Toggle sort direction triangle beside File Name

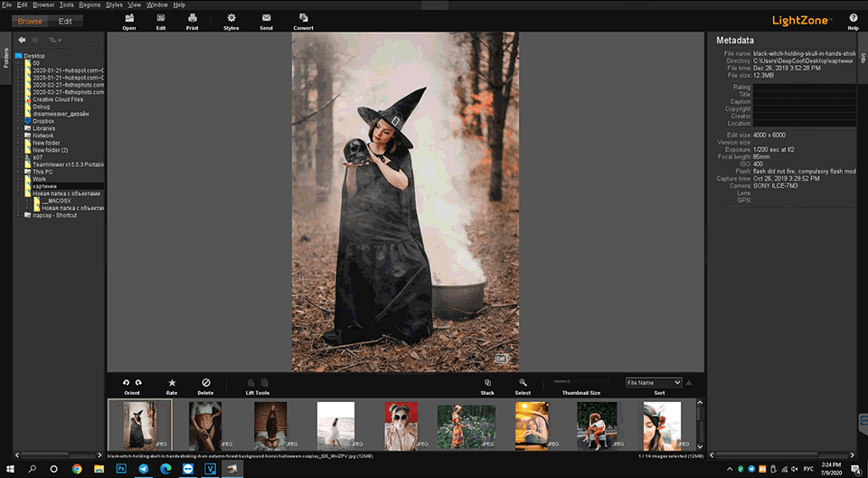click(x=689, y=382)
